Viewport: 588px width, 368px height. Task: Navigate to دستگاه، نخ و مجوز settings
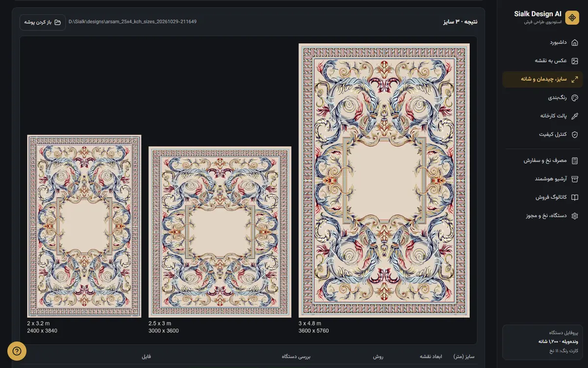click(x=543, y=215)
